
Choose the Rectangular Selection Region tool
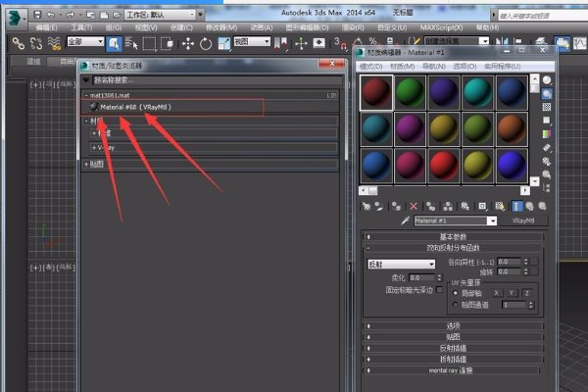coord(149,44)
